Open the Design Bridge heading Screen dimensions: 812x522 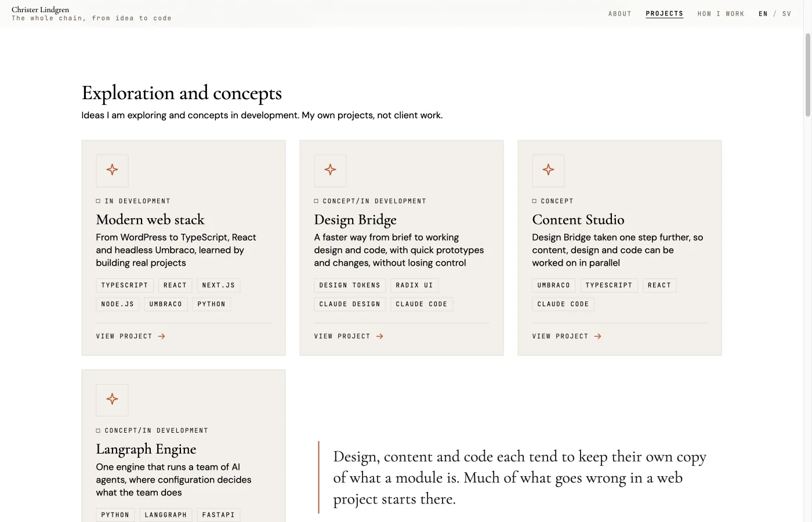356,220
